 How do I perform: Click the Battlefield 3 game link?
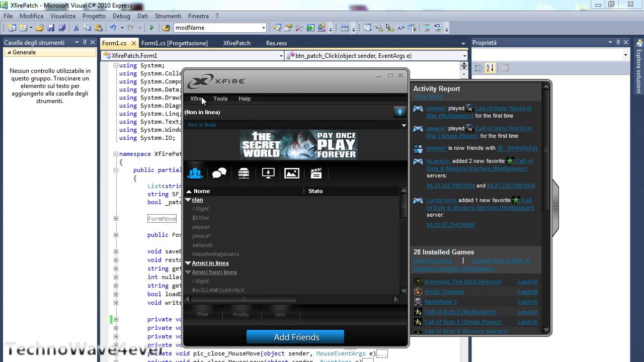(x=440, y=302)
